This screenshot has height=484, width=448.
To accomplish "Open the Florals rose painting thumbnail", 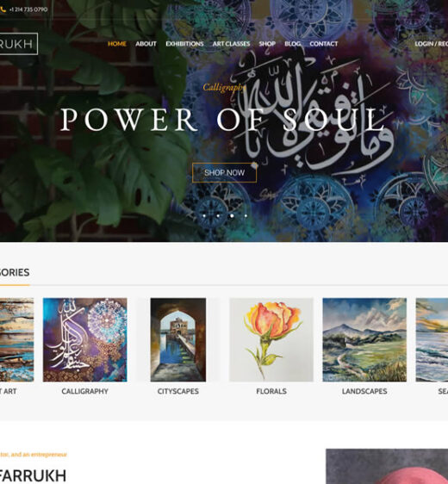I will [x=271, y=339].
